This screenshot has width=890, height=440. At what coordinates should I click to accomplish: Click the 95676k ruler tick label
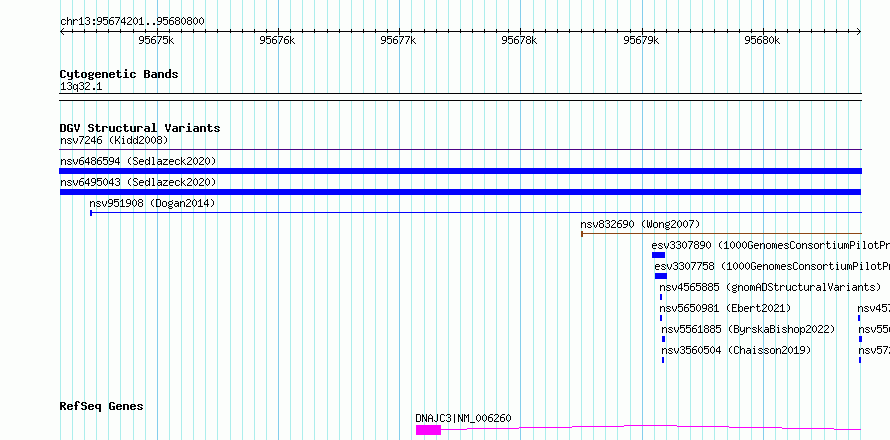277,40
